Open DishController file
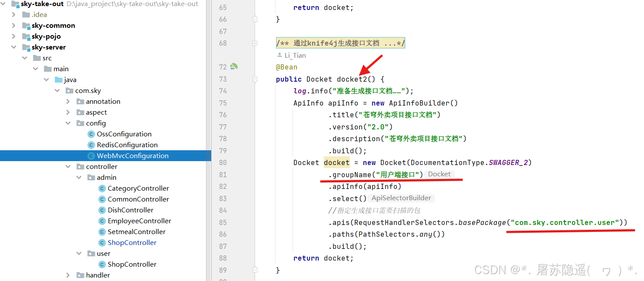The height and width of the screenshot is (281, 644). [130, 210]
